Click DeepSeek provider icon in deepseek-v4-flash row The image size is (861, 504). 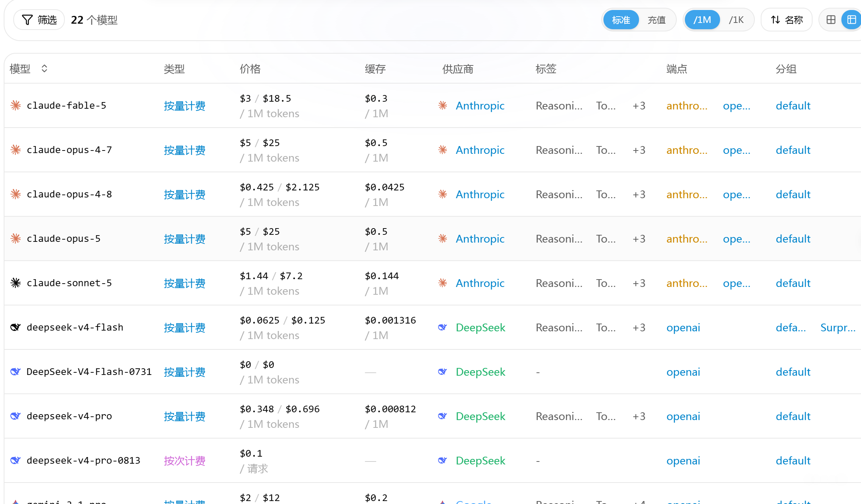pyautogui.click(x=443, y=327)
